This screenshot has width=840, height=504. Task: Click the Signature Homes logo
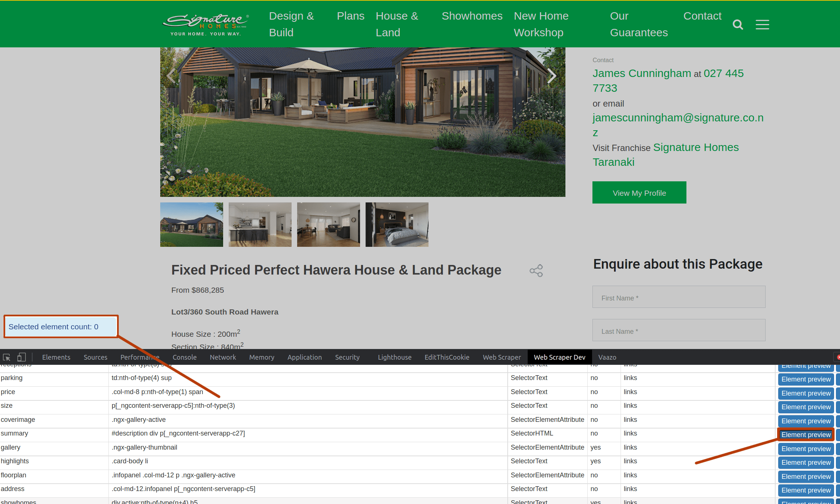206,25
